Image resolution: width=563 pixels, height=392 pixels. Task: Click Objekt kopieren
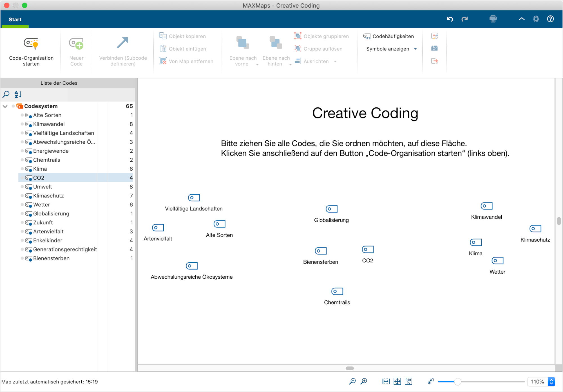click(x=183, y=36)
